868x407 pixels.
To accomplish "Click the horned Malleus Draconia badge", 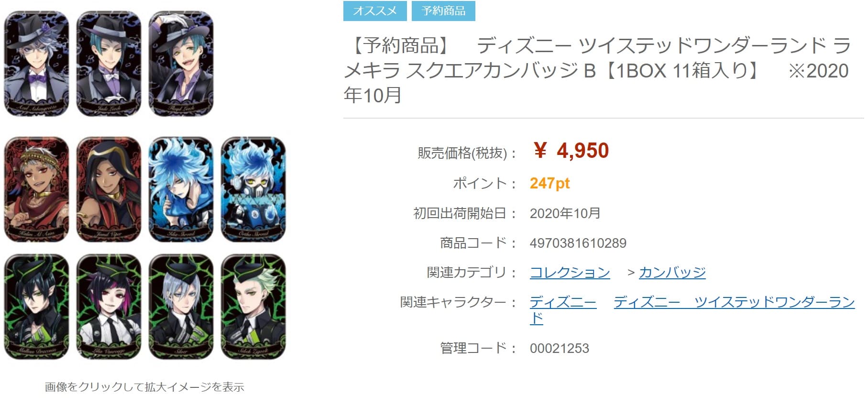I will 36,307.
